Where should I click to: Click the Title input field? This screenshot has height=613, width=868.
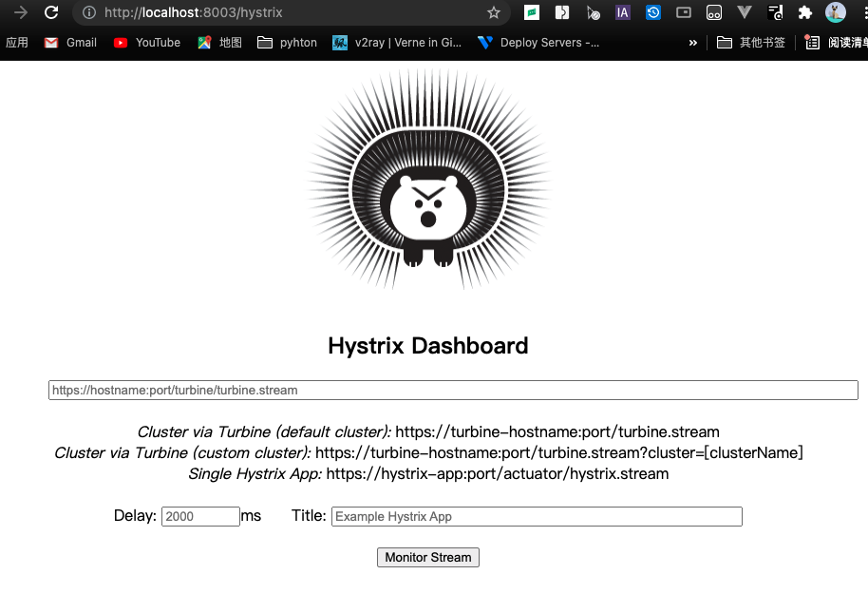[x=537, y=516]
